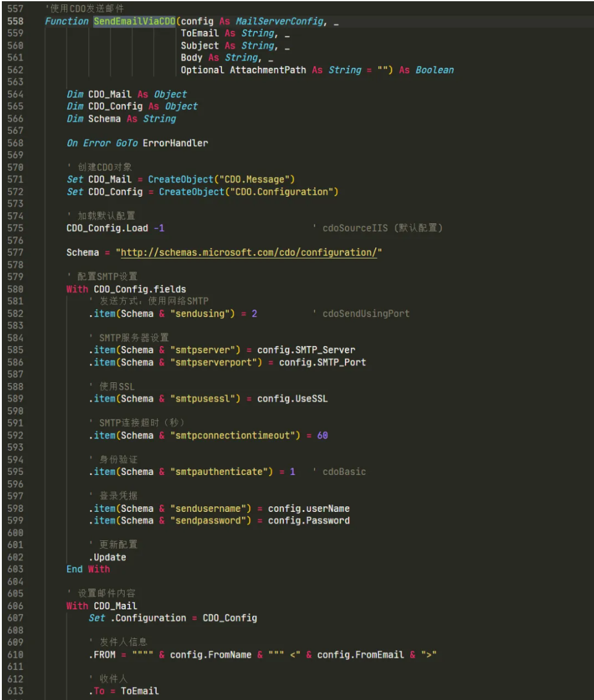594x700 pixels.
Task: Click line number 580 in the gutter
Action: 15,289
